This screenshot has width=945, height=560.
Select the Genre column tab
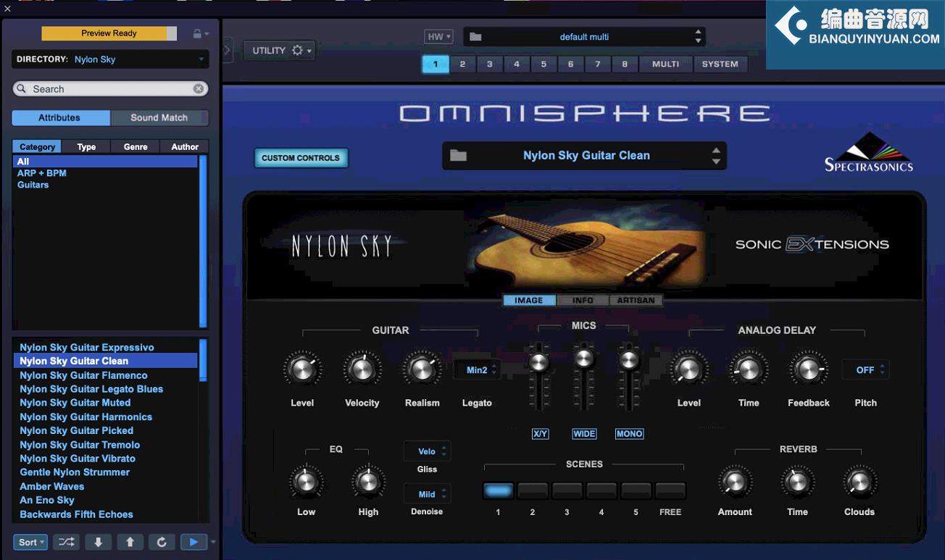point(136,146)
